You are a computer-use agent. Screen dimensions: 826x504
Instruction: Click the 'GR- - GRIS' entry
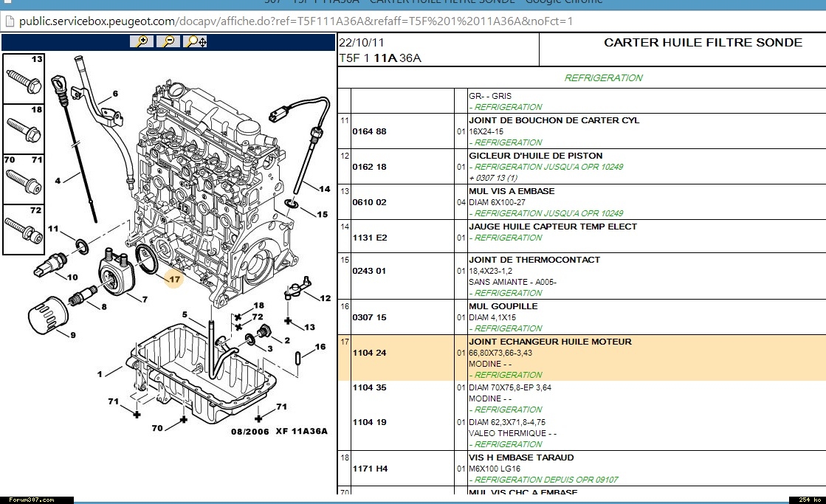coord(490,96)
